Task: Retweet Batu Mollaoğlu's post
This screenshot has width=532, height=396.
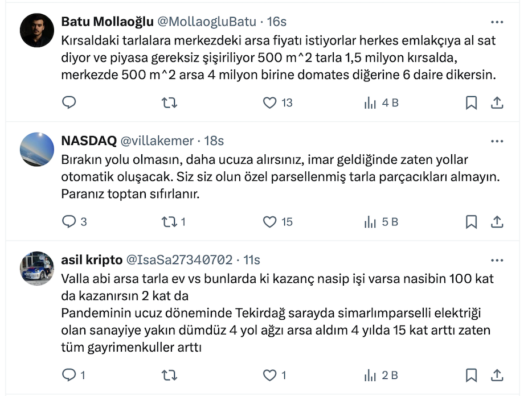Action: [169, 102]
